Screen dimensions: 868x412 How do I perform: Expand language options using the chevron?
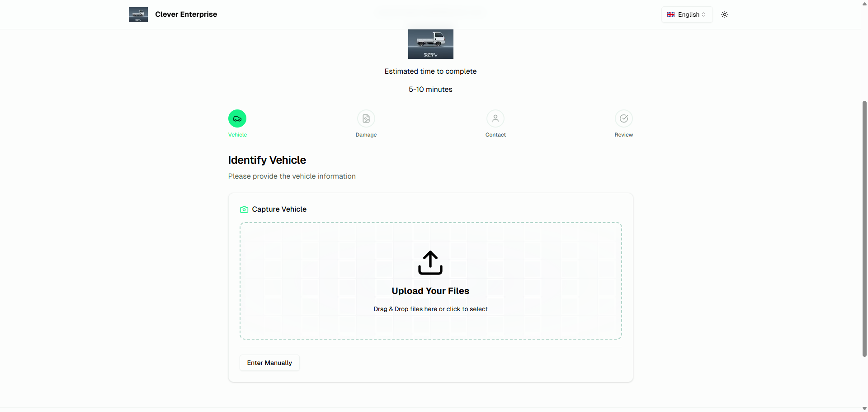click(704, 14)
